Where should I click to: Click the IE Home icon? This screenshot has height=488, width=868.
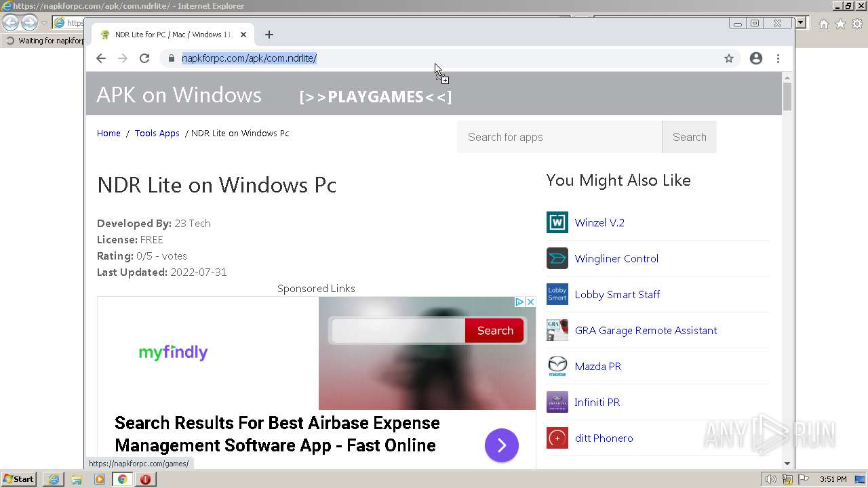pyautogui.click(x=823, y=24)
